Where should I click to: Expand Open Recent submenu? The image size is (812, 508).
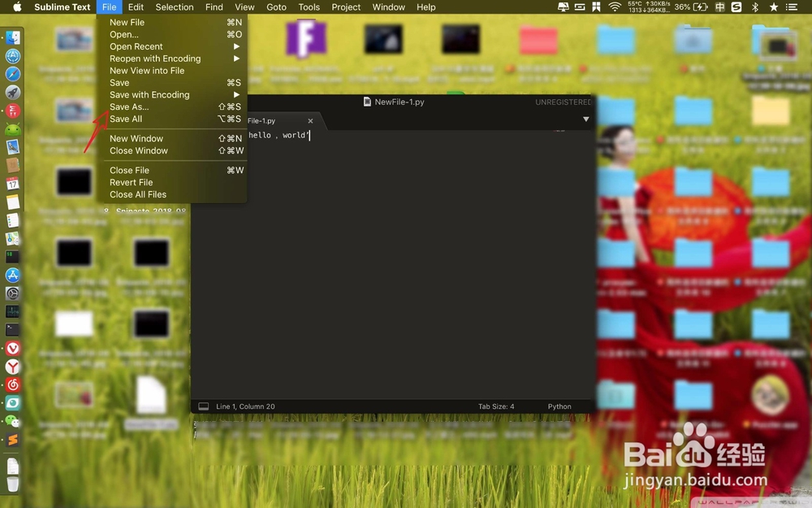[x=171, y=46]
